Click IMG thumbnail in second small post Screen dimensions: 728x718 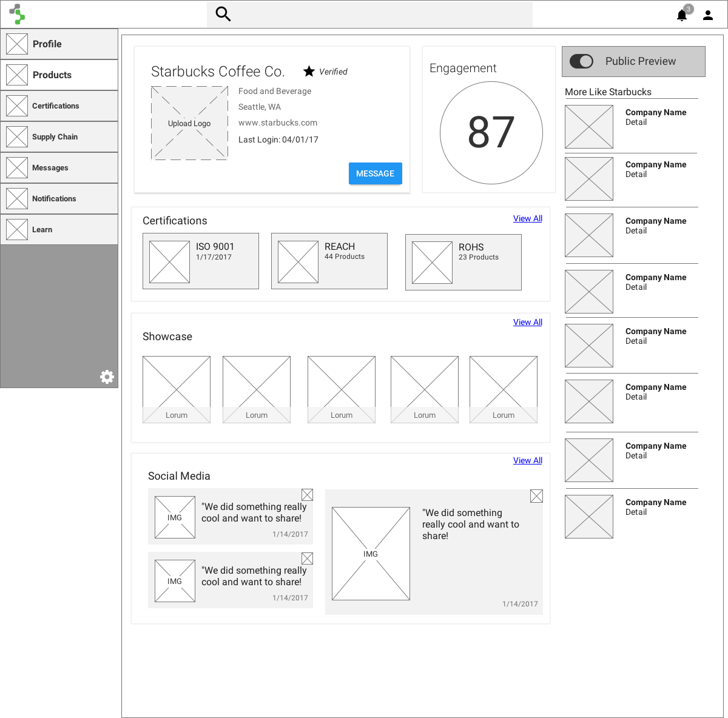[175, 581]
